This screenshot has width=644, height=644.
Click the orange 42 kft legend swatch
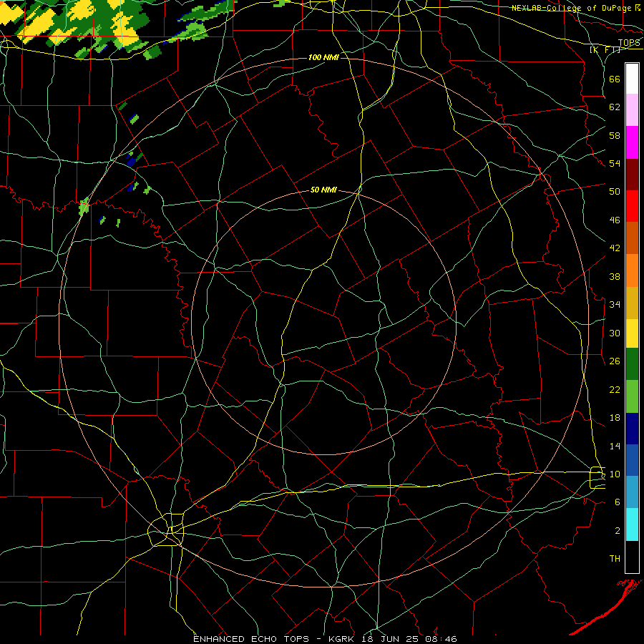pos(632,270)
